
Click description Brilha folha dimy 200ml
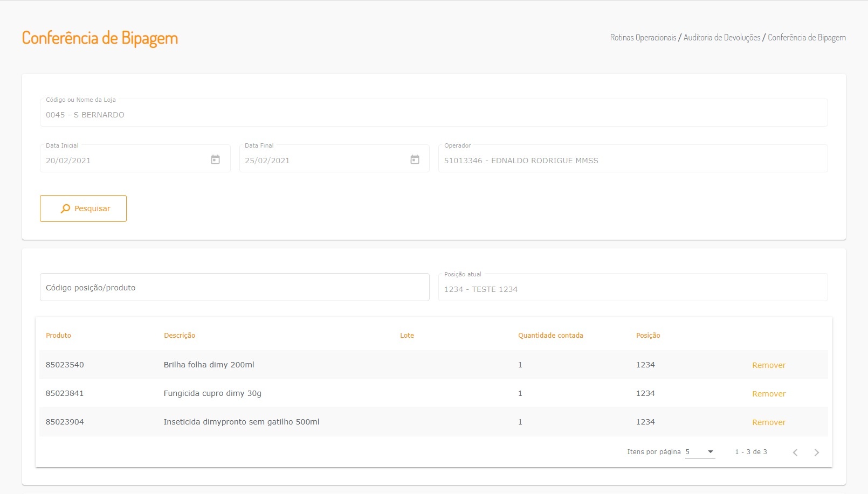[209, 365]
